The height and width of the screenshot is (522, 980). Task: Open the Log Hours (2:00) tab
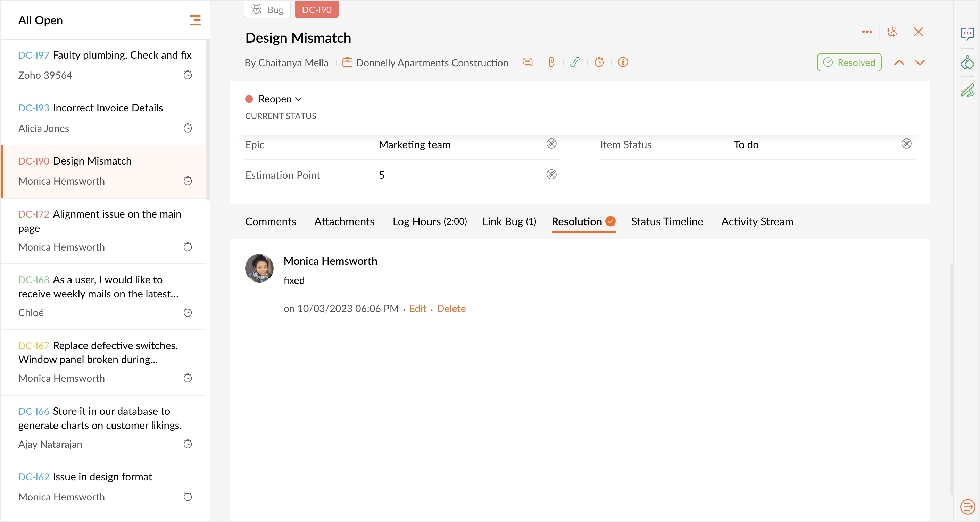coord(430,222)
